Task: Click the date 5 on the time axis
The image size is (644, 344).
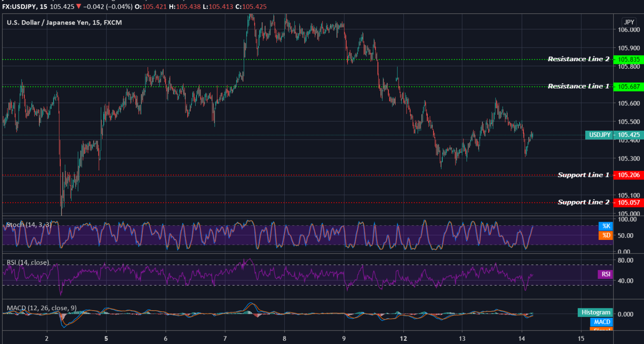Action: click(106, 339)
